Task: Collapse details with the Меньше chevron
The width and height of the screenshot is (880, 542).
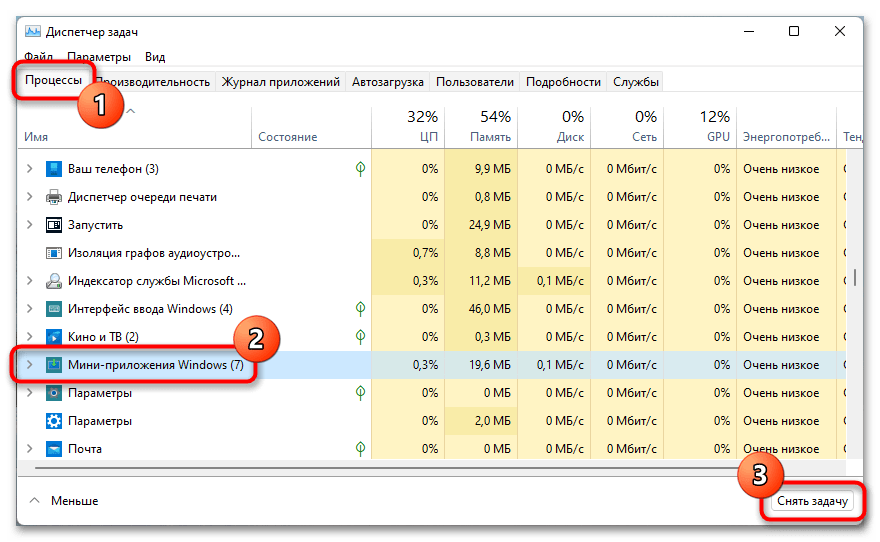Action: pyautogui.click(x=35, y=501)
